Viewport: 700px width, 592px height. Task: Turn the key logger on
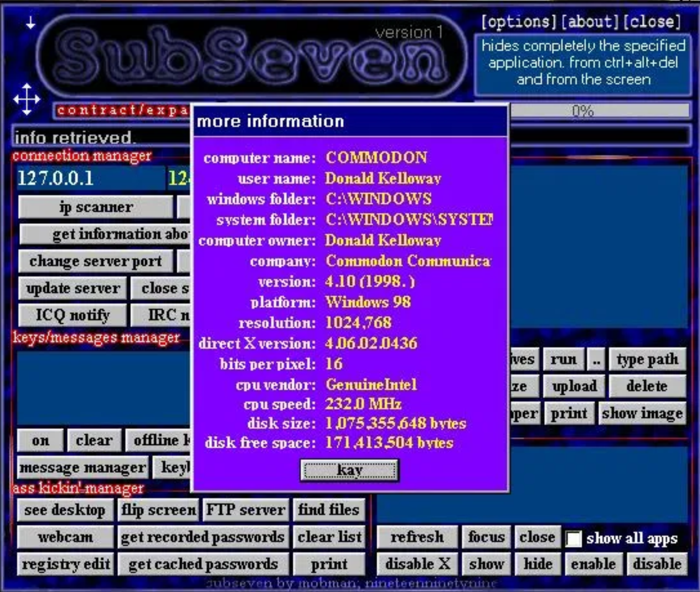pyautogui.click(x=40, y=440)
